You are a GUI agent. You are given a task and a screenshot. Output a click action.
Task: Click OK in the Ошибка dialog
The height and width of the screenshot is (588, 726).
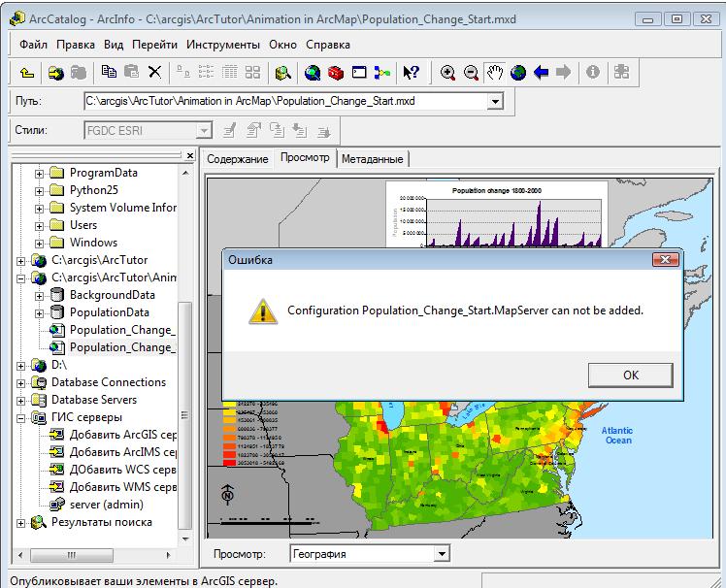(x=631, y=376)
